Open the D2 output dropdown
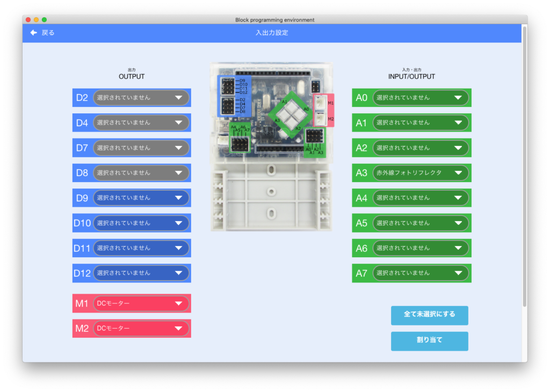 coord(142,97)
